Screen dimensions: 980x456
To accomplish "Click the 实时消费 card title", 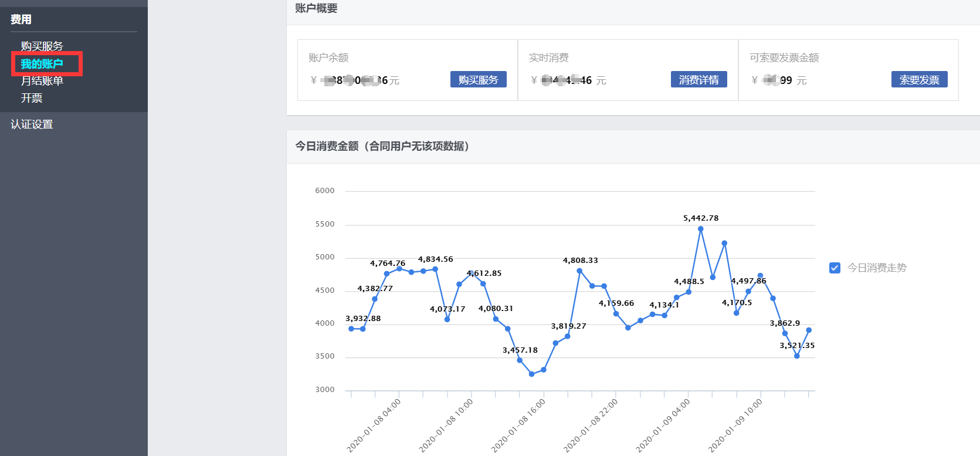I will click(549, 58).
